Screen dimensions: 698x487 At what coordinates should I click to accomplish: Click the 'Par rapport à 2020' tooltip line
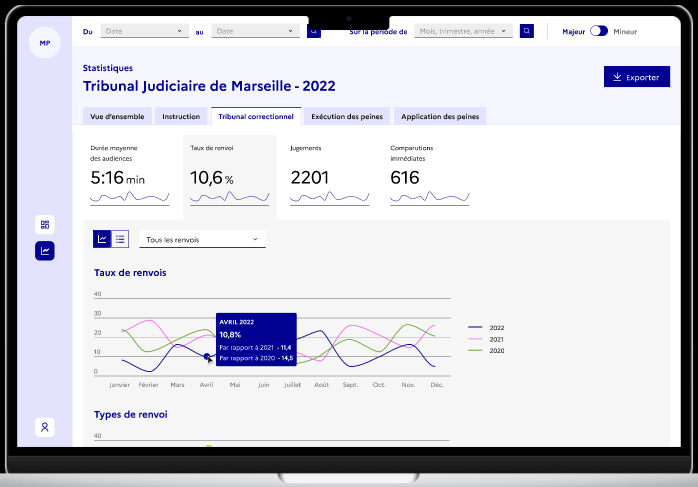tap(256, 358)
